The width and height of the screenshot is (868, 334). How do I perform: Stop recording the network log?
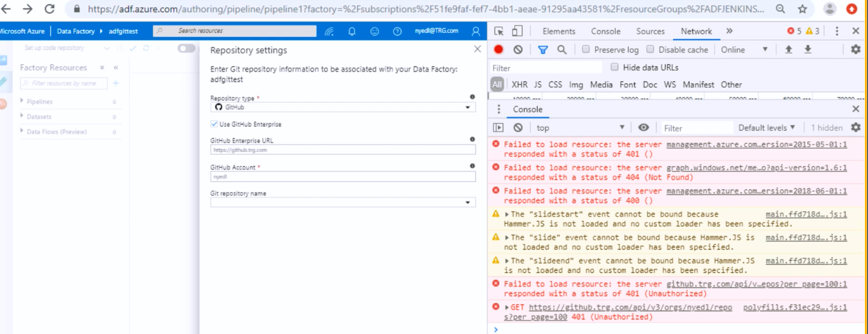click(498, 49)
